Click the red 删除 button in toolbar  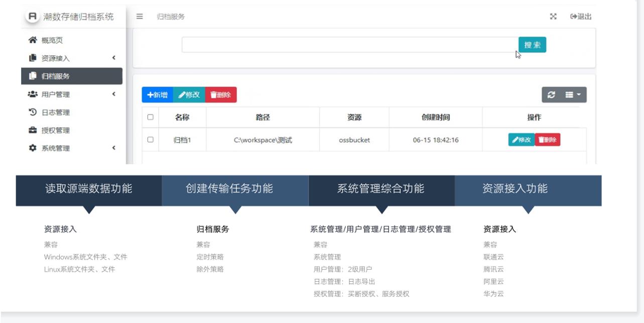tap(221, 95)
